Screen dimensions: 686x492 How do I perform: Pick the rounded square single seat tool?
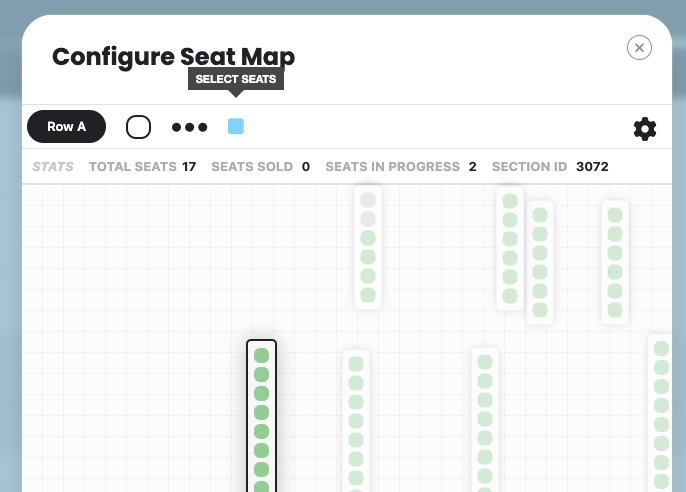[x=138, y=127]
